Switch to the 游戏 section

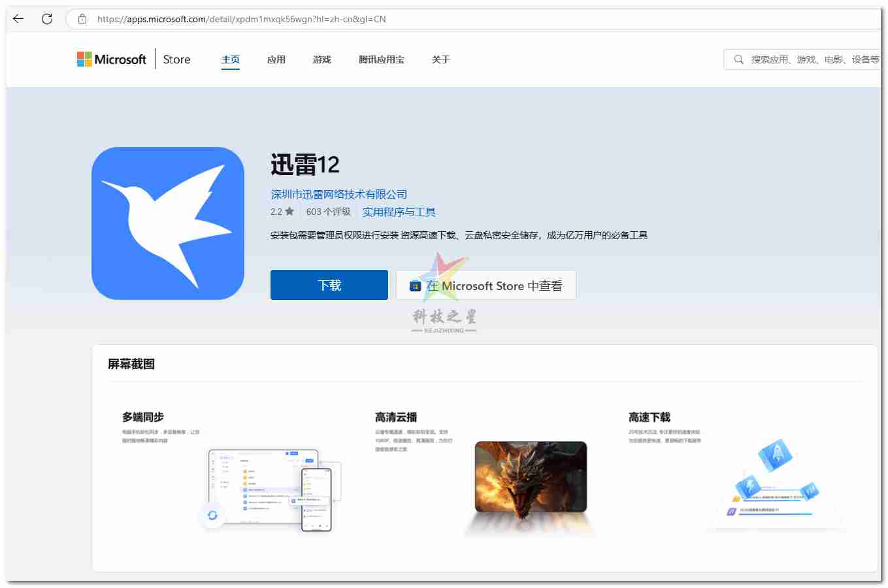coord(321,59)
